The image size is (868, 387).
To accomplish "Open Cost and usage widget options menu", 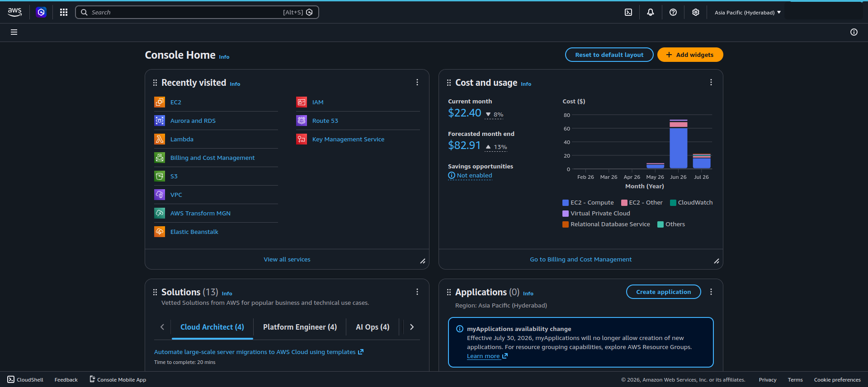I will click(x=711, y=82).
